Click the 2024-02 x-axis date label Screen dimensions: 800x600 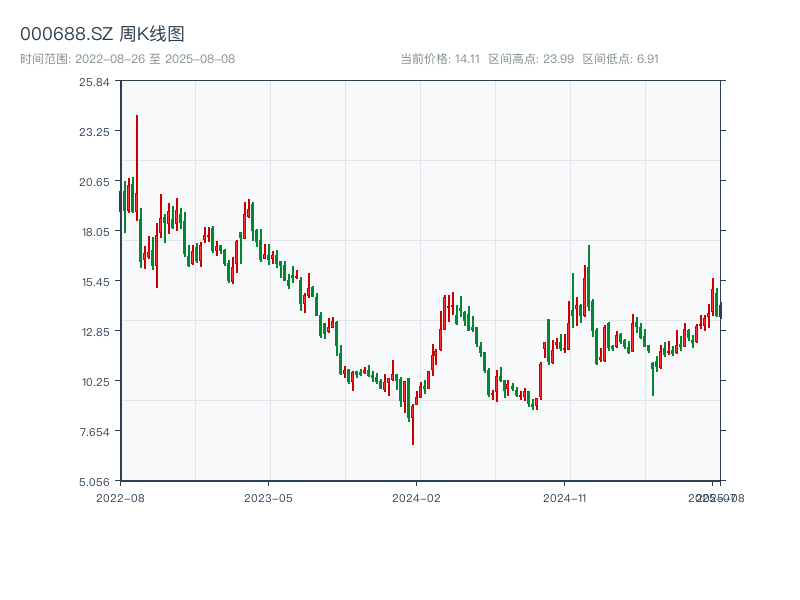pos(417,497)
